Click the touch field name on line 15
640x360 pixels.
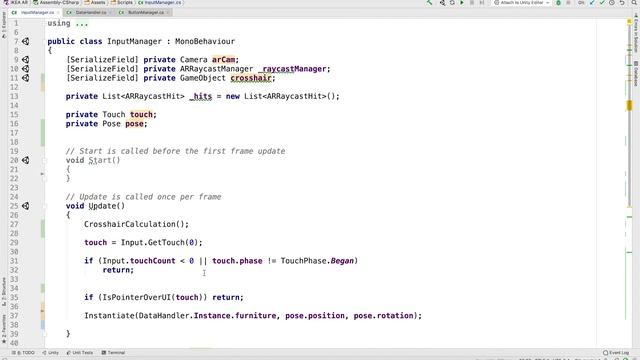pyautogui.click(x=141, y=114)
